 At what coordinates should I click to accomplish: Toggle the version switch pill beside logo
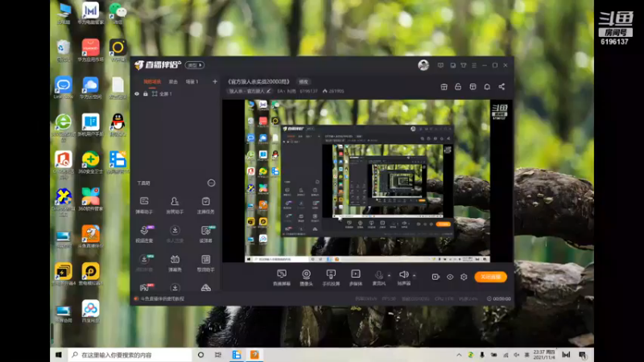pyautogui.click(x=195, y=65)
